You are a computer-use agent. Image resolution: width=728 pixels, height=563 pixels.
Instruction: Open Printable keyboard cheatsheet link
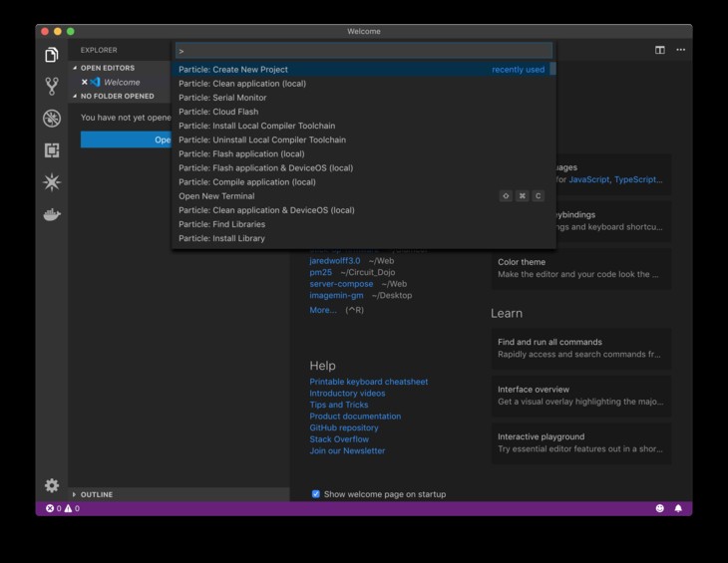click(x=368, y=382)
